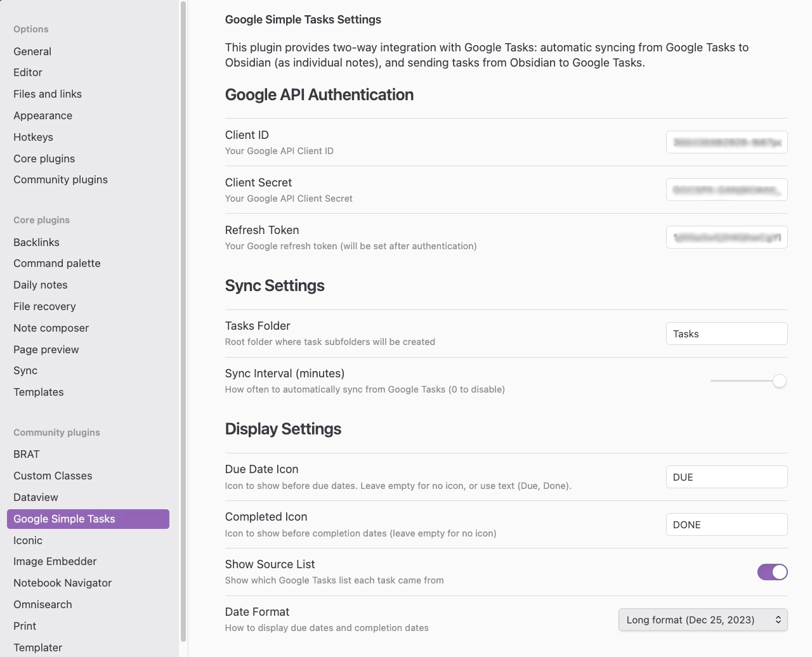
Task: Open the Date Format dropdown
Action: coord(703,620)
